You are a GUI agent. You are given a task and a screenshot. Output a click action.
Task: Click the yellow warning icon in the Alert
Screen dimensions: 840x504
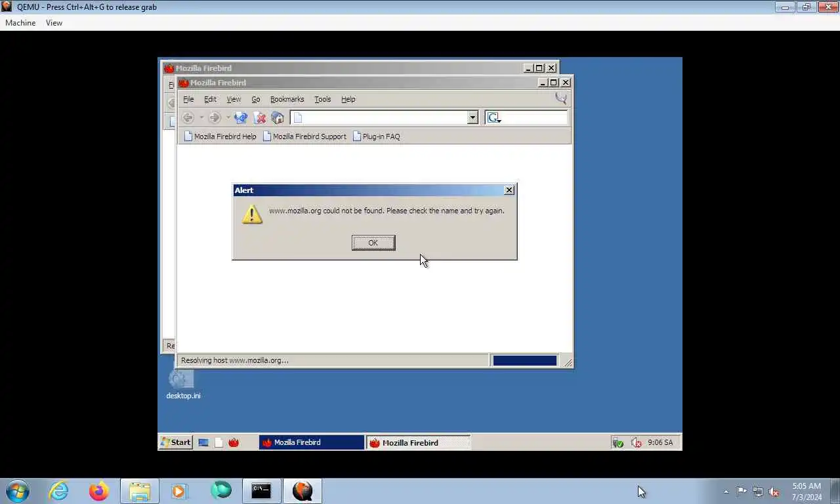click(x=253, y=214)
